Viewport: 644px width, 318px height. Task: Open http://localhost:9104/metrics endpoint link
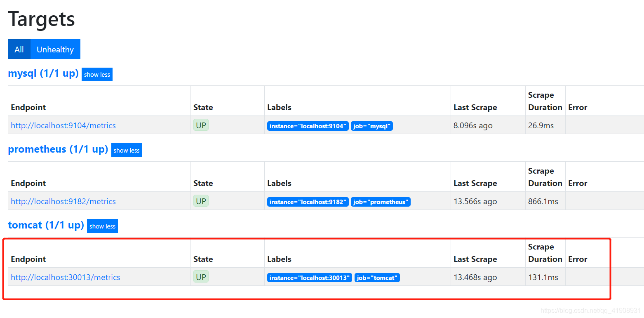pyautogui.click(x=63, y=125)
